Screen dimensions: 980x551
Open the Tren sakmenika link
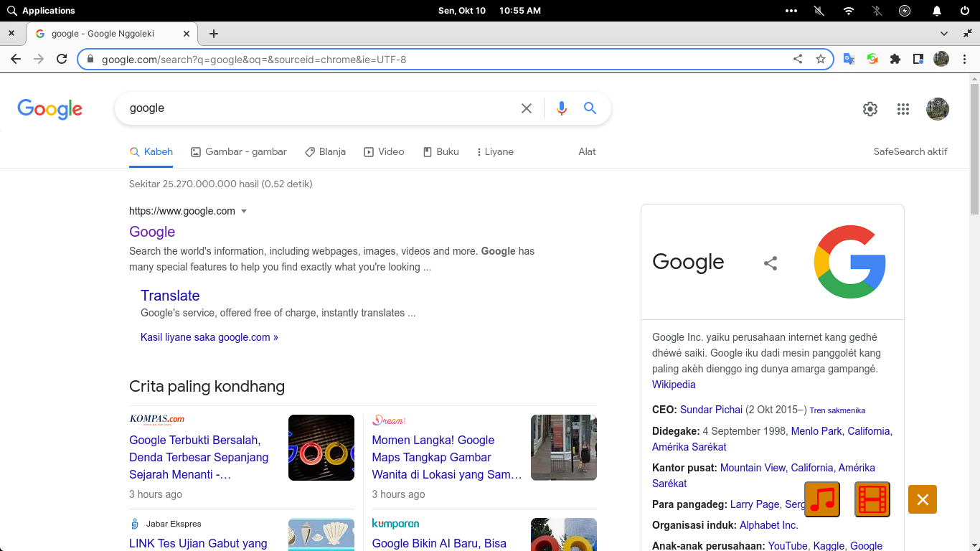837,410
